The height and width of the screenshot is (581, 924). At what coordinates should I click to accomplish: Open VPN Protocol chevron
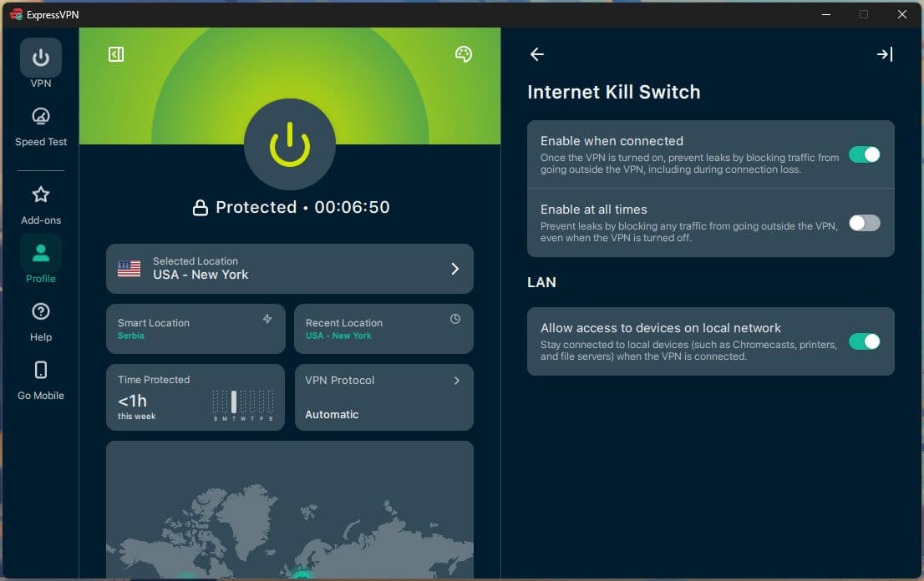(457, 381)
